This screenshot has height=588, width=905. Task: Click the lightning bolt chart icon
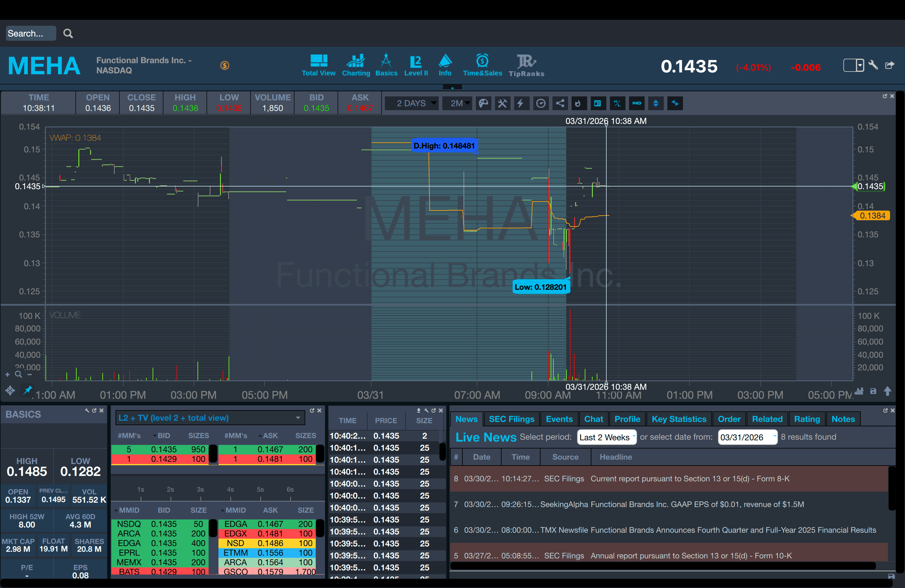coord(521,104)
